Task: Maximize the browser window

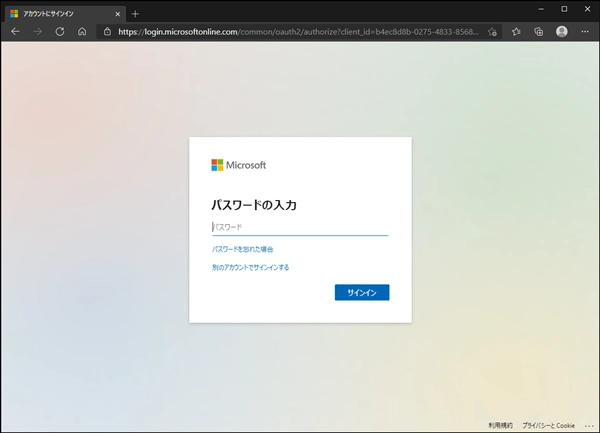Action: [564, 9]
